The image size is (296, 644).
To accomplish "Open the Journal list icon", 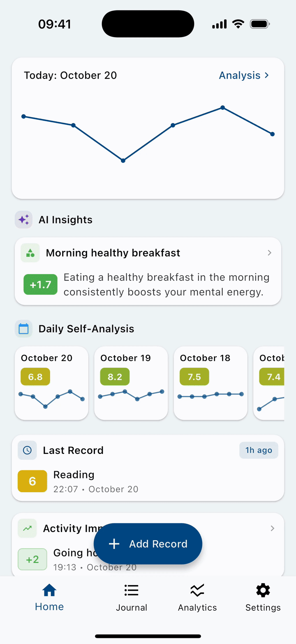I will coord(131,590).
